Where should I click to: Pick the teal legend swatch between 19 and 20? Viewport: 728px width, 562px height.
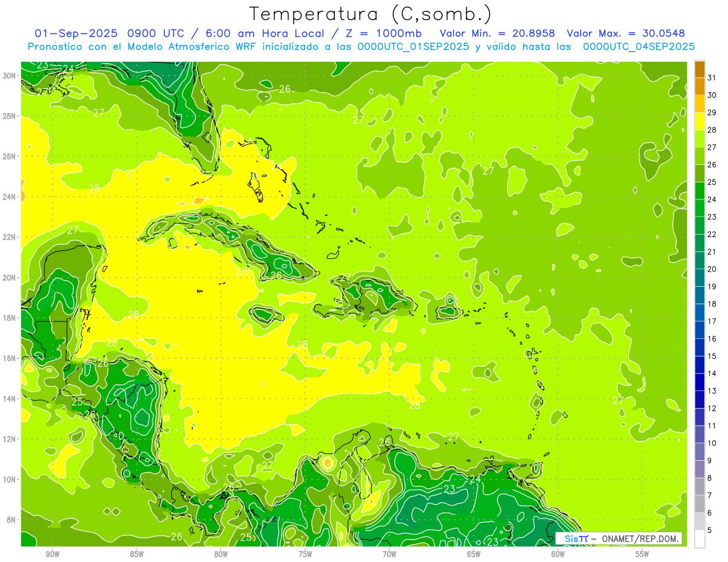(699, 278)
